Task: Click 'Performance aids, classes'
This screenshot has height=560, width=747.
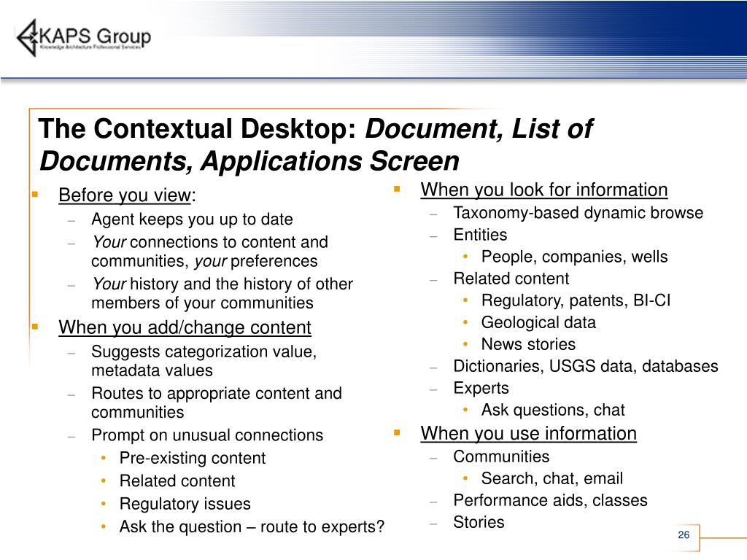Action: click(x=550, y=500)
